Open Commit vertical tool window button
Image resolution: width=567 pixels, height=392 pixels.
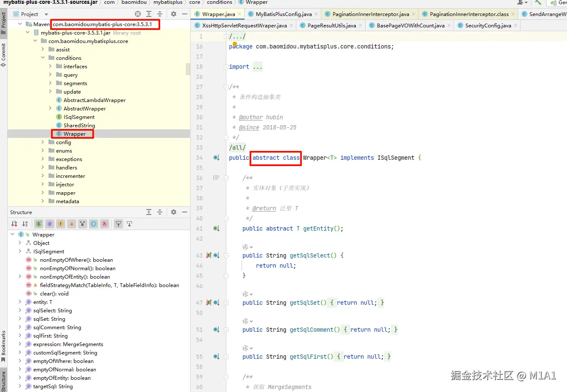[3, 54]
